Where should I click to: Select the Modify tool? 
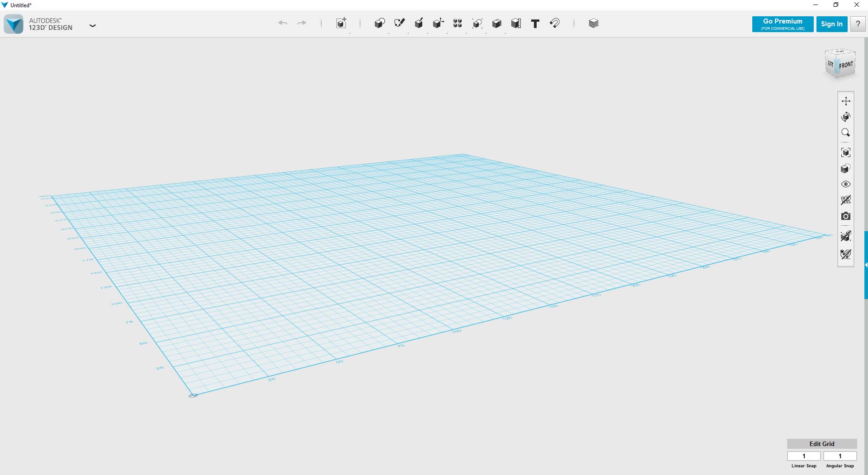[x=438, y=23]
